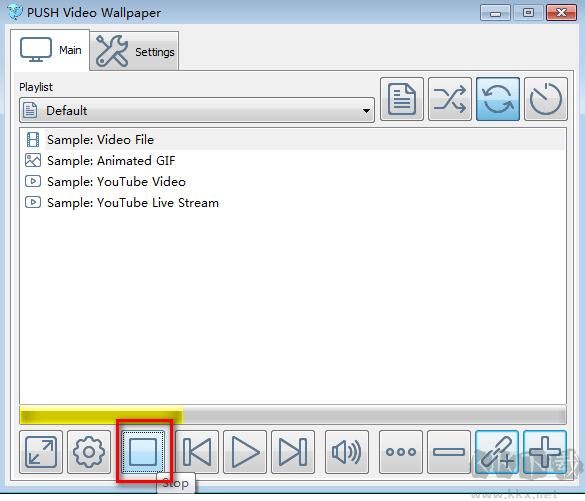Open the playlist document button

tap(402, 99)
